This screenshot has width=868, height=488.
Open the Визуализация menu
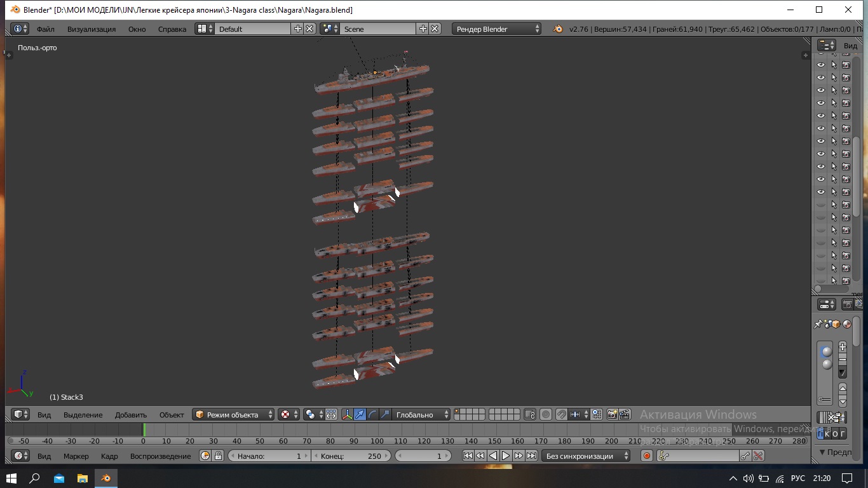[92, 29]
